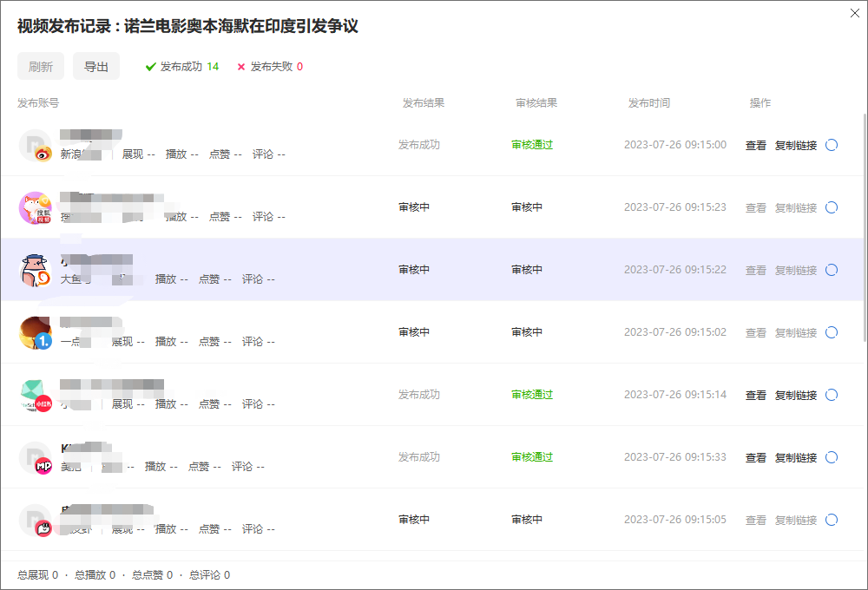Click refresh circle icon for 09:15:14 row
Image resolution: width=868 pixels, height=590 pixels.
(x=832, y=395)
